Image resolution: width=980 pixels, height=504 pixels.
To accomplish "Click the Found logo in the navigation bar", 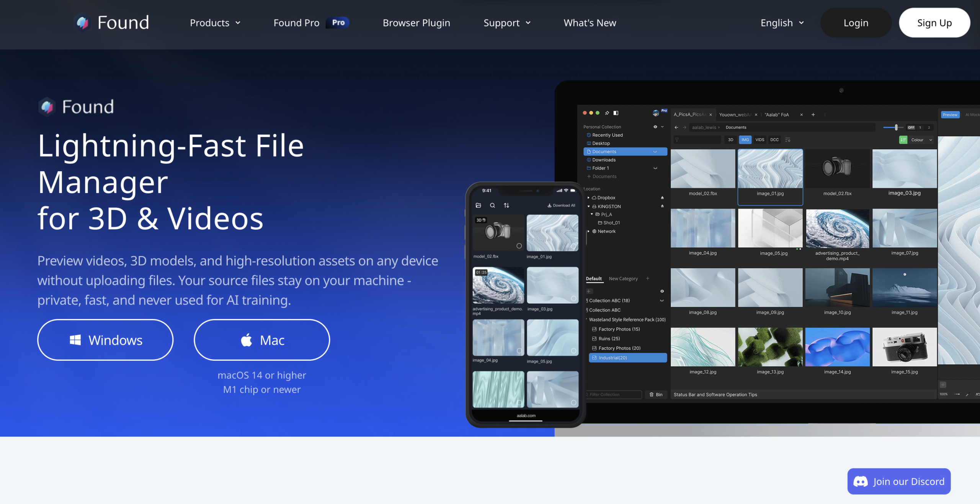I will (x=111, y=23).
